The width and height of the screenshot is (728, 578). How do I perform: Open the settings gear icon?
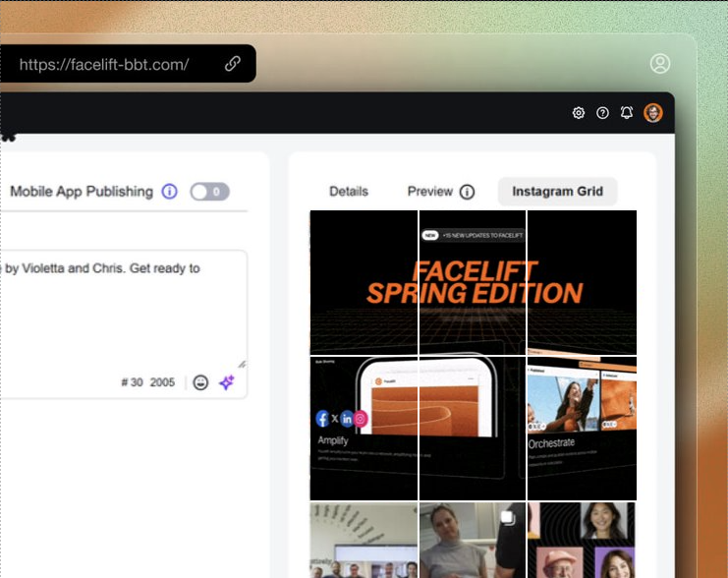click(579, 113)
